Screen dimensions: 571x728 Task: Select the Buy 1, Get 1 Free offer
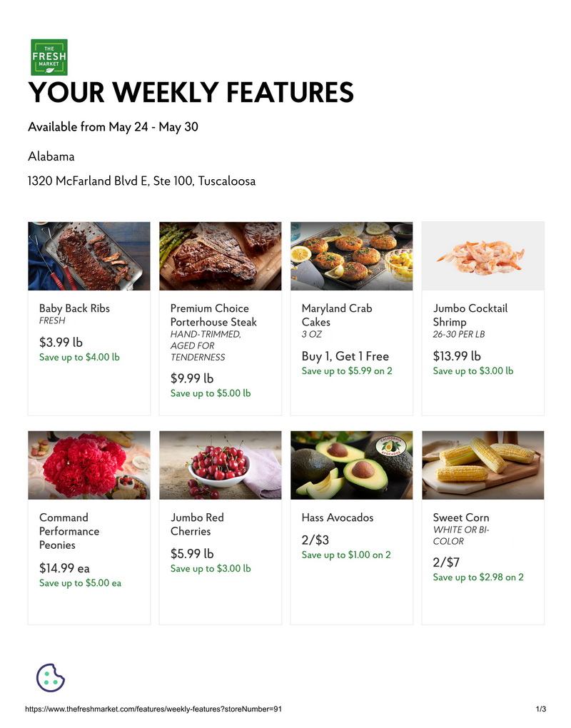(345, 356)
